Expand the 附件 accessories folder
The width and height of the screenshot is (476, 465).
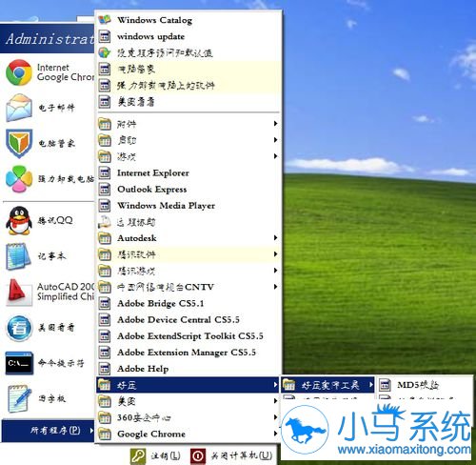pos(188,124)
